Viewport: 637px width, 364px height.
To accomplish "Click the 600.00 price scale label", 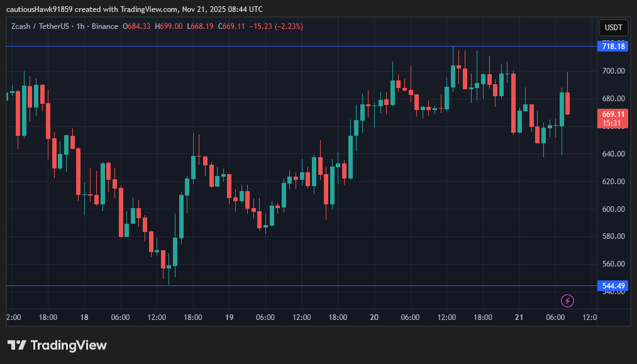I will 613,209.
